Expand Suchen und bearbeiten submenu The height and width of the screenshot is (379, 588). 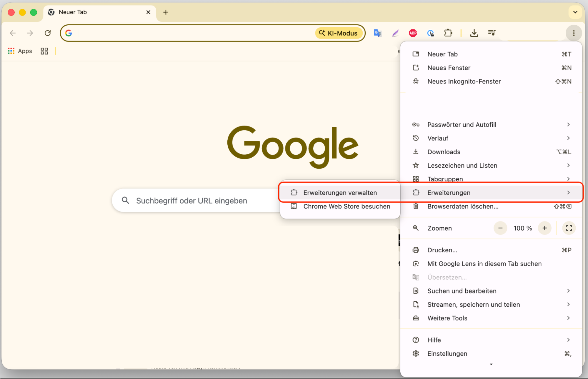click(491, 291)
